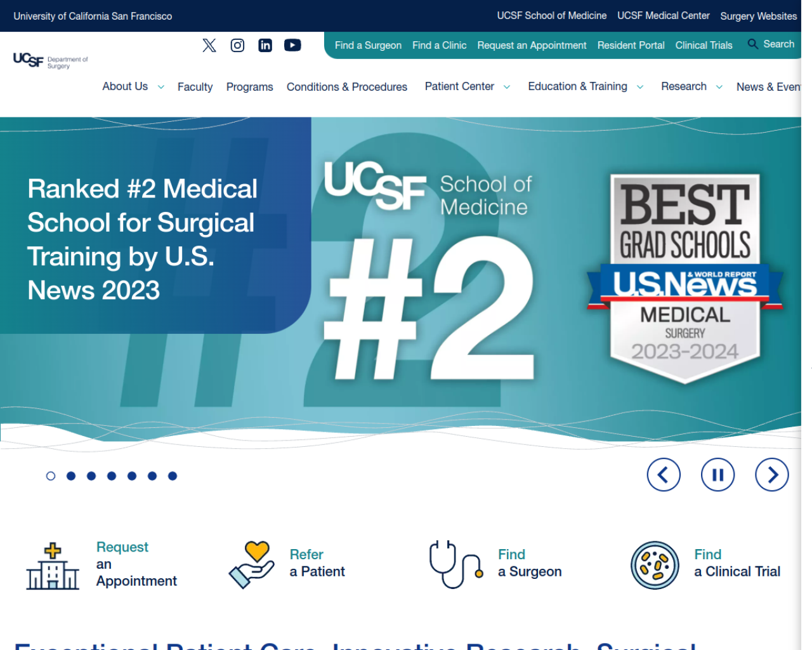This screenshot has width=812, height=650.
Task: Click the Ranked #2 Medical School headline
Action: click(142, 239)
